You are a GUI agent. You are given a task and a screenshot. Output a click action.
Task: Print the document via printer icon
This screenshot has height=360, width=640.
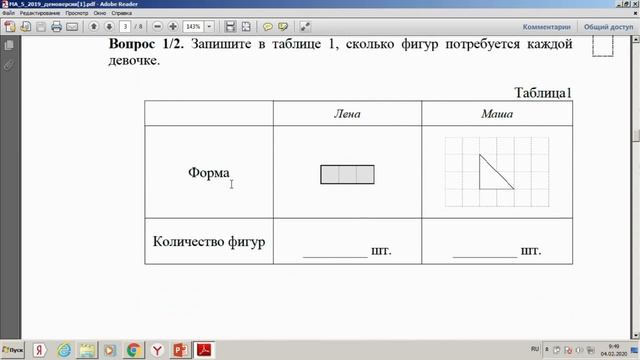56,27
